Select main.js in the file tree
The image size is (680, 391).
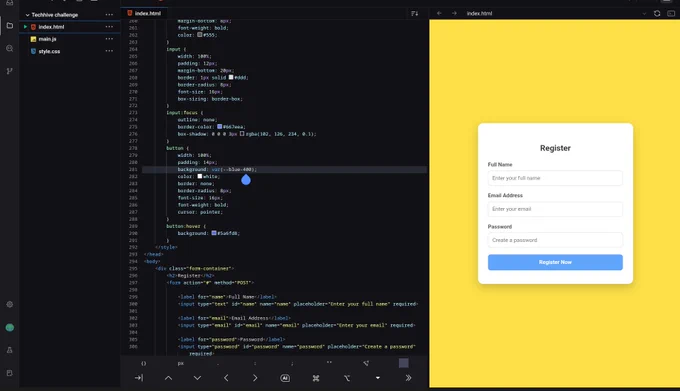[47, 39]
